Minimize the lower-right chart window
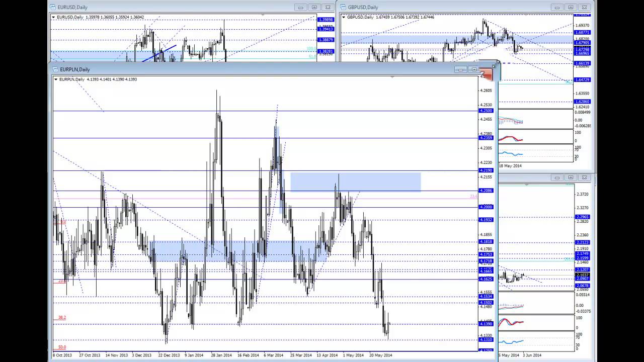 (557, 177)
